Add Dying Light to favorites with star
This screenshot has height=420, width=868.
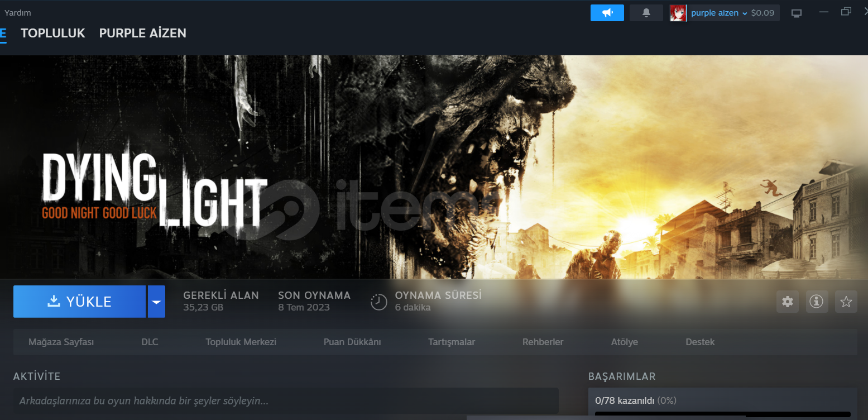click(846, 302)
